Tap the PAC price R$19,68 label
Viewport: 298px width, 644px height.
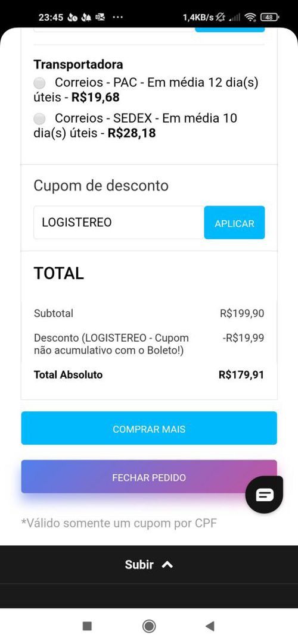tap(95, 98)
